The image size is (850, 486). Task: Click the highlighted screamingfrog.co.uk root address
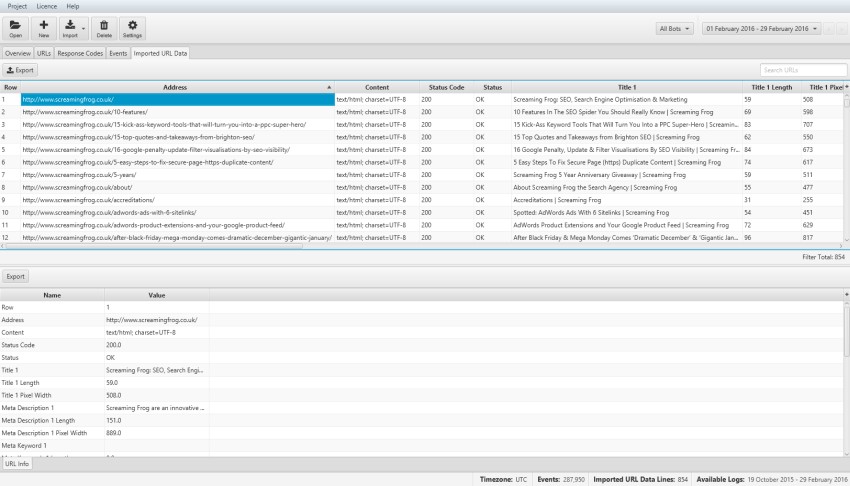point(177,100)
